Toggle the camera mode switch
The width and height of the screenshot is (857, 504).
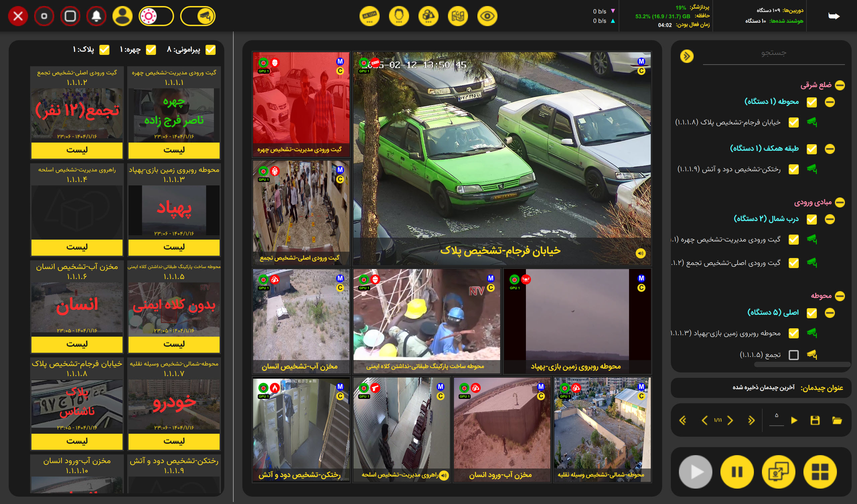click(x=198, y=16)
